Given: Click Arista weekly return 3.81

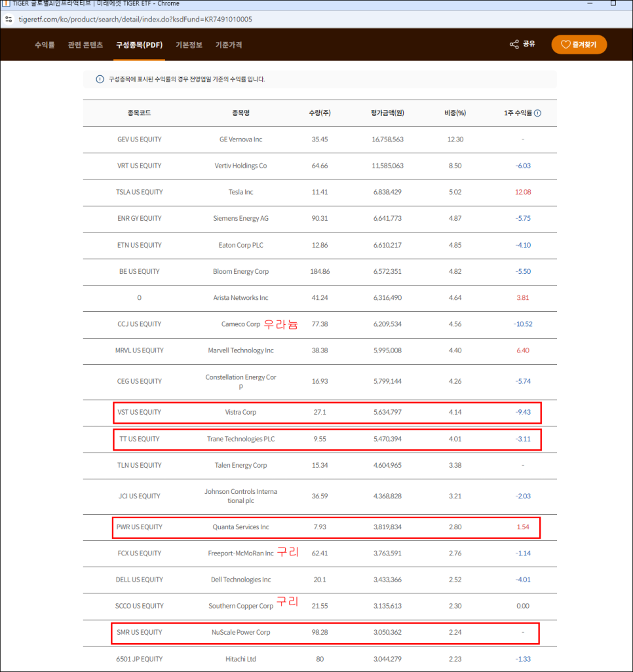Looking at the screenshot, I should (523, 298).
